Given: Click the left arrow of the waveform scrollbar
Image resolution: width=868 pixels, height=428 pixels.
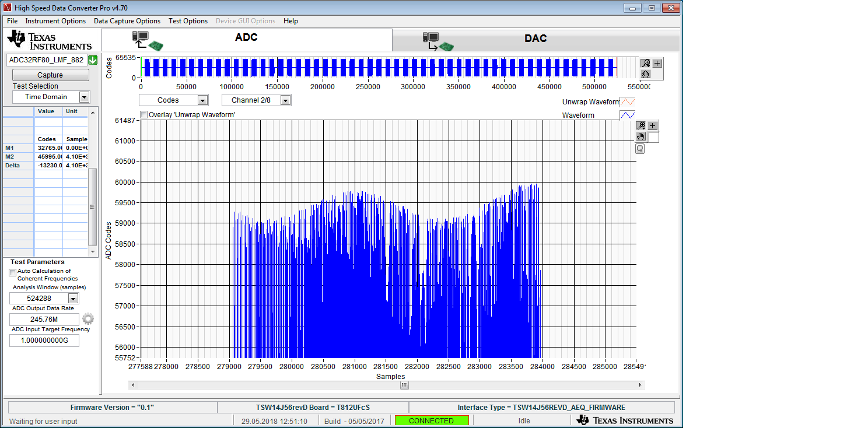Looking at the screenshot, I should pos(132,385).
